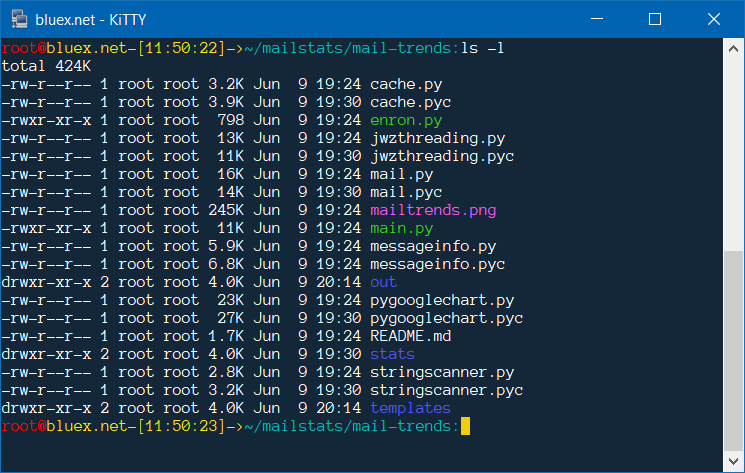Click the README.md filename

click(410, 336)
